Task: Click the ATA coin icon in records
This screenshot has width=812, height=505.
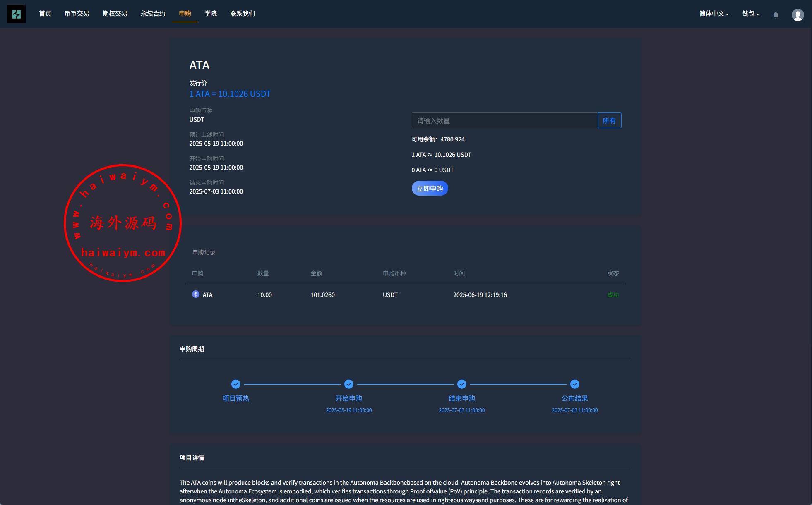Action: (196, 294)
